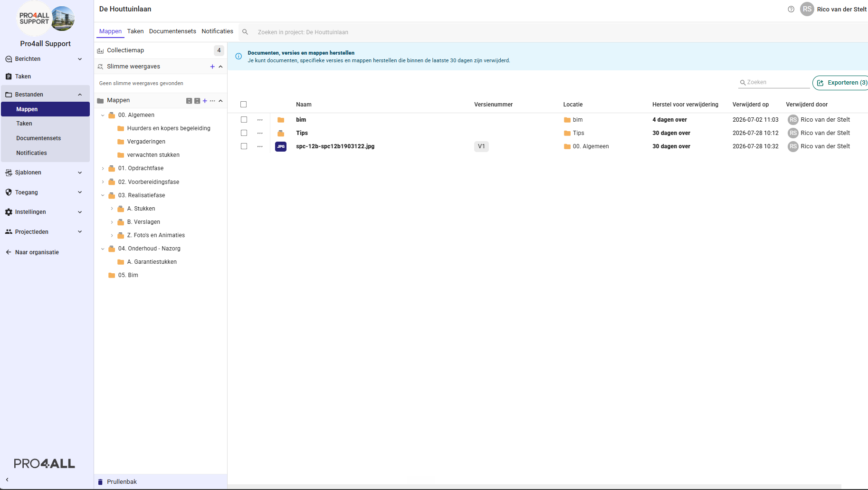868x490 pixels.
Task: Expand all folders icon in Mappen header
Action: click(x=189, y=101)
